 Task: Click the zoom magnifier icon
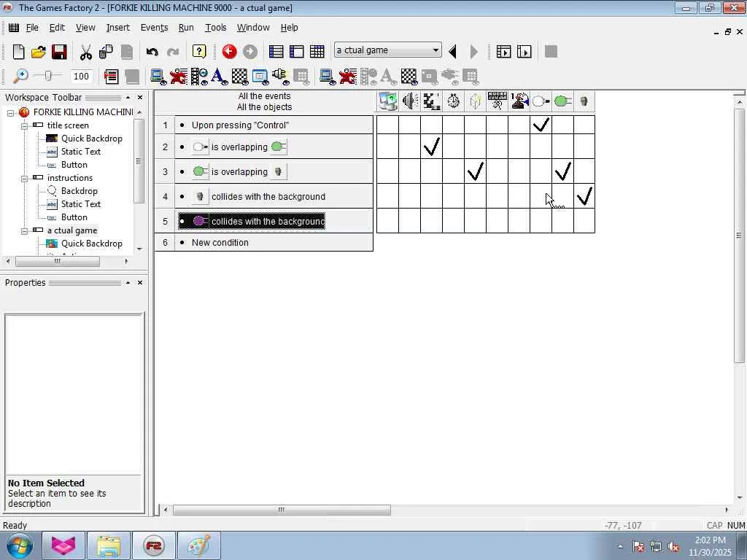pos(20,76)
